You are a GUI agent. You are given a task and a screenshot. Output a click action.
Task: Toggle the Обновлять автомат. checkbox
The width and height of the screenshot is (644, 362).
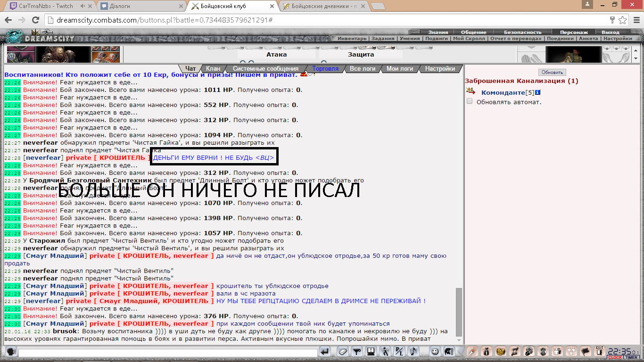pyautogui.click(x=470, y=101)
